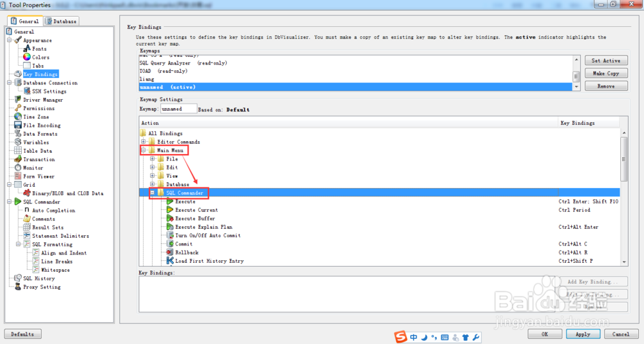Image resolution: width=644 pixels, height=344 pixels.
Task: Click the Monitor clock icon
Action: pos(17,167)
